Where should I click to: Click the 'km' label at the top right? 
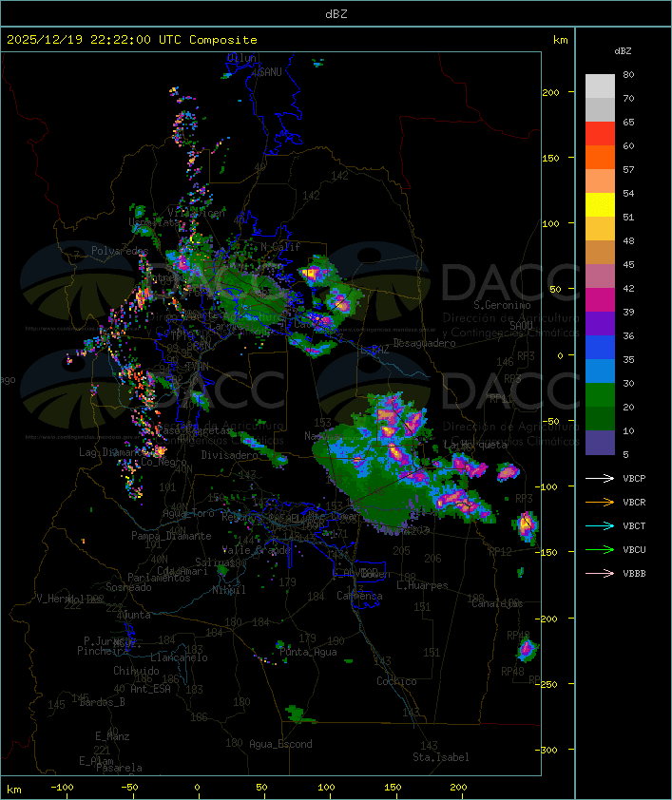click(x=560, y=40)
